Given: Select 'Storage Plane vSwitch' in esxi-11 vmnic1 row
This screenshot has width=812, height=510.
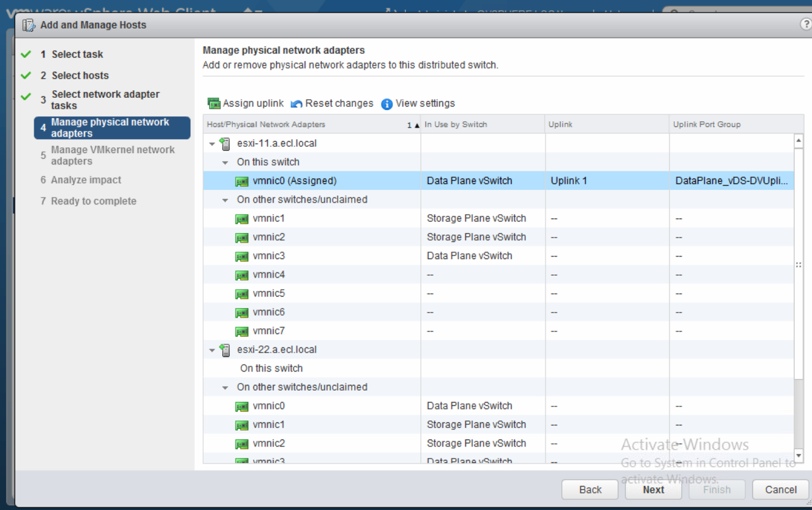Looking at the screenshot, I should coord(476,218).
